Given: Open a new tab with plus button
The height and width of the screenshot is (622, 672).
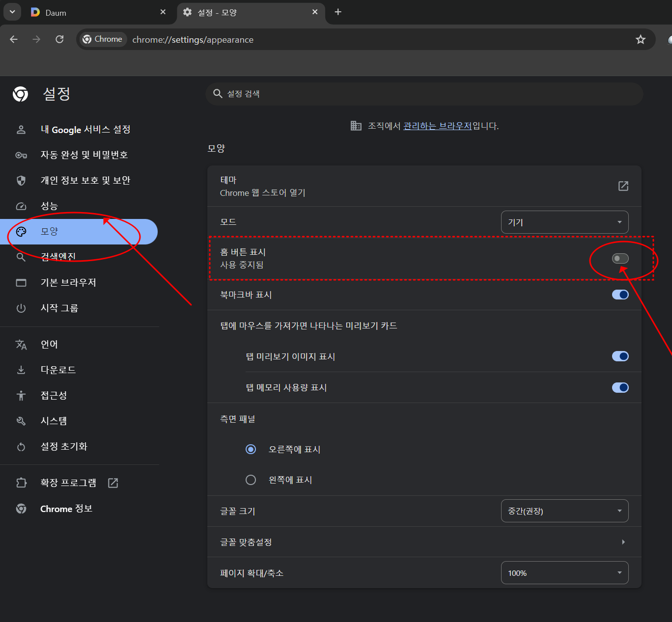Looking at the screenshot, I should 338,12.
